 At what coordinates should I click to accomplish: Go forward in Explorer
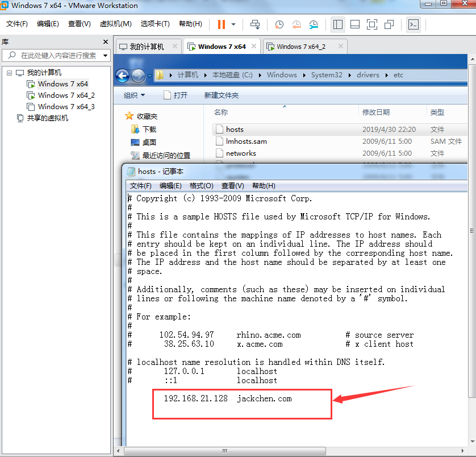pyautogui.click(x=138, y=76)
